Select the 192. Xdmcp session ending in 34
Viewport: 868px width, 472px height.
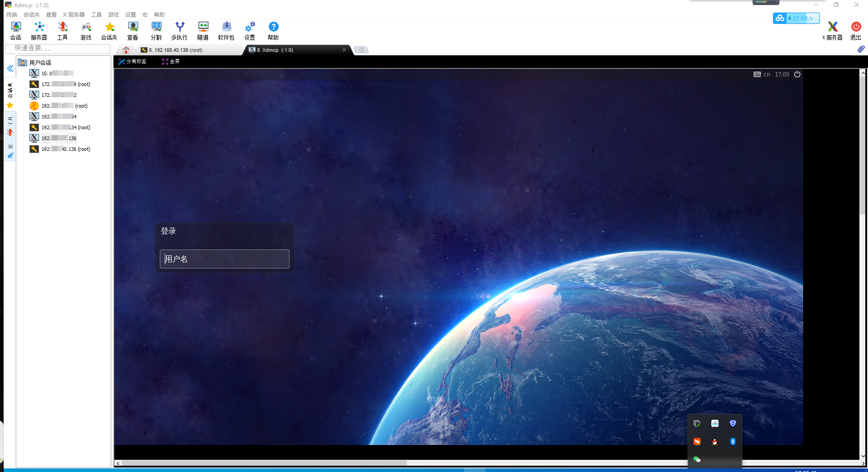53,117
